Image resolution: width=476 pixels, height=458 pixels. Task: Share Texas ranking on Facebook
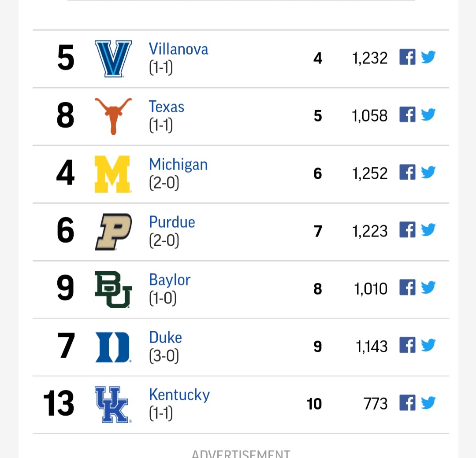pyautogui.click(x=407, y=114)
